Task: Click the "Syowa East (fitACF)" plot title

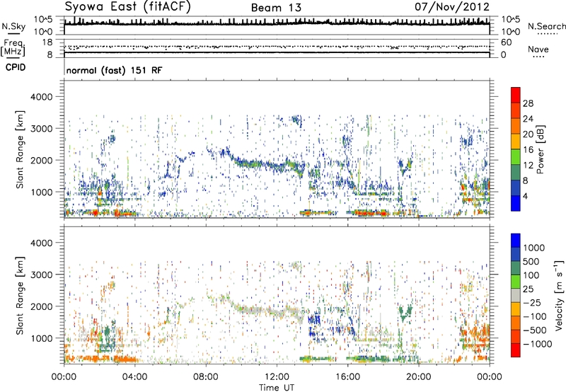Action: tap(128, 7)
